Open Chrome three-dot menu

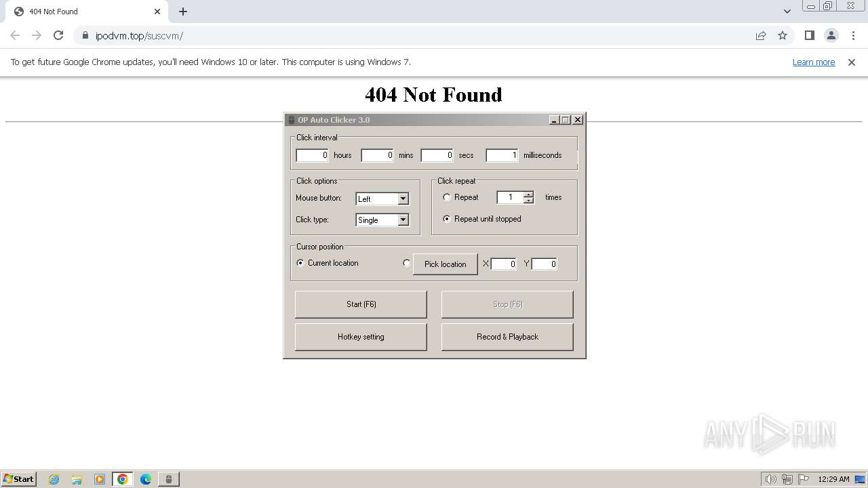(853, 35)
